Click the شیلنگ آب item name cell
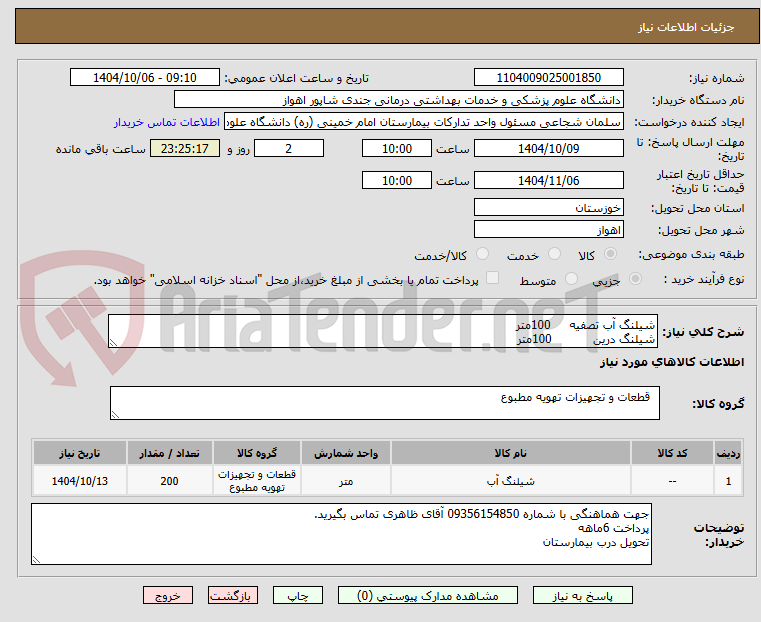761x622 pixels. [x=511, y=481]
